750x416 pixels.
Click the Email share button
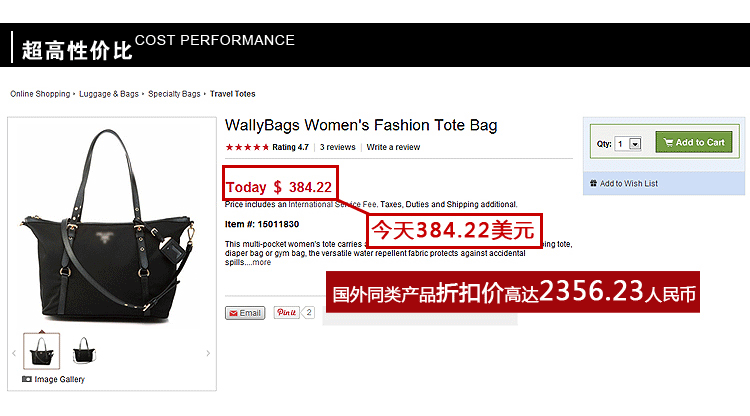tap(245, 313)
